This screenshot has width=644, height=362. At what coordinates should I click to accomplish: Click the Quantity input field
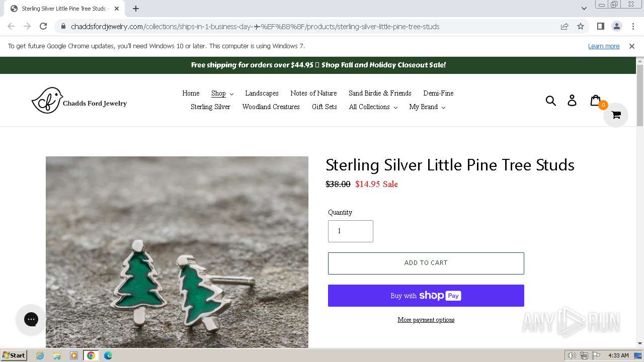pyautogui.click(x=350, y=231)
